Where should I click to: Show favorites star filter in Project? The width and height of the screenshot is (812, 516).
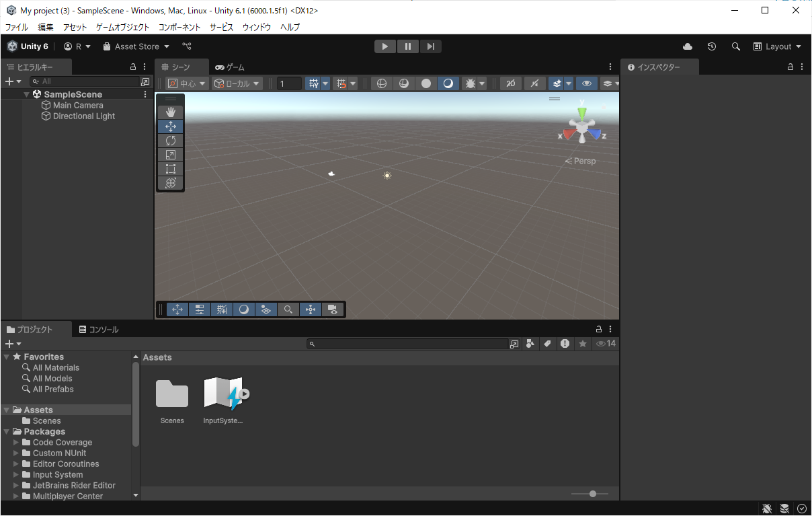(x=583, y=344)
